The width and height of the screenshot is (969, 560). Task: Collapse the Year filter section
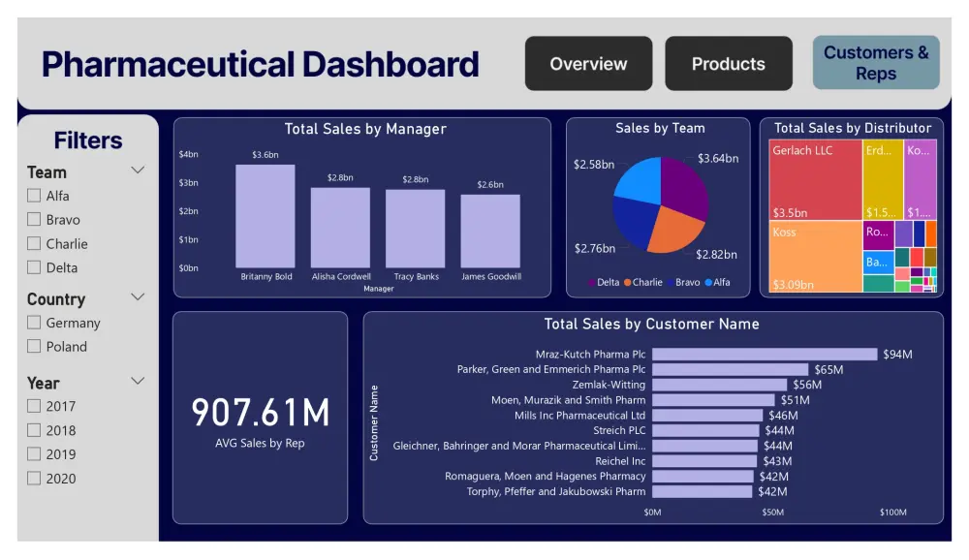tap(138, 380)
